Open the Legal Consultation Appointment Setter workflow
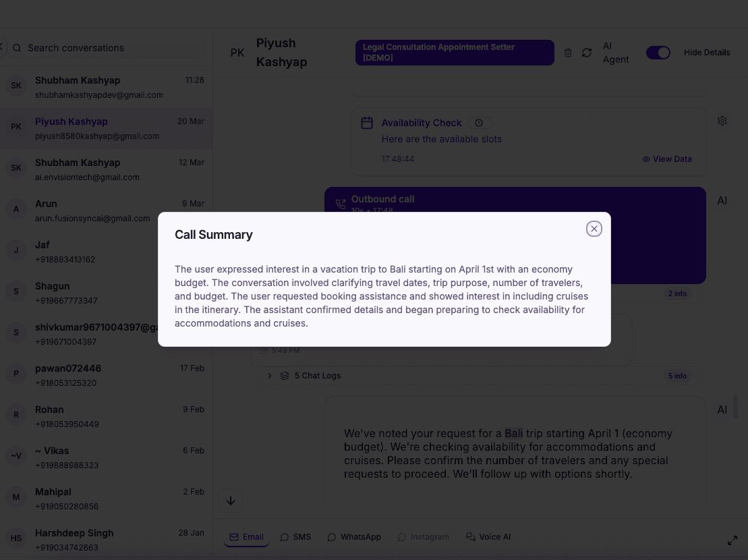748x560 pixels. coord(454,52)
